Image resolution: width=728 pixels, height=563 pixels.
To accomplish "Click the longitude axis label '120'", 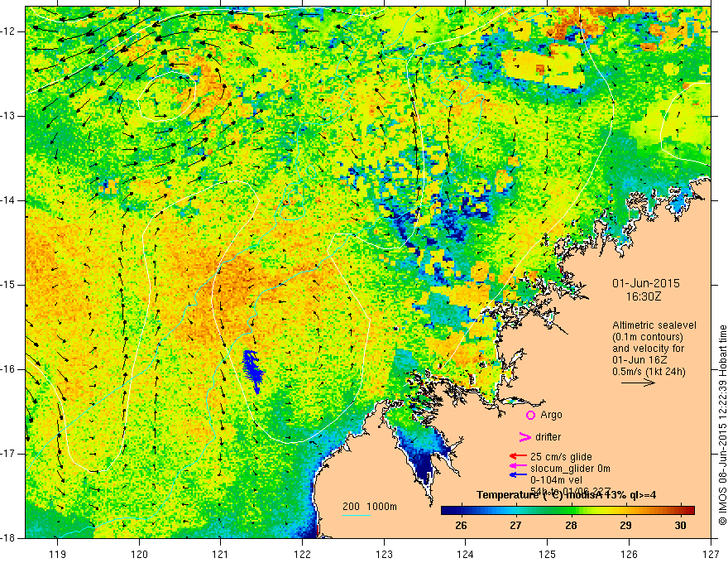I will [x=139, y=554].
